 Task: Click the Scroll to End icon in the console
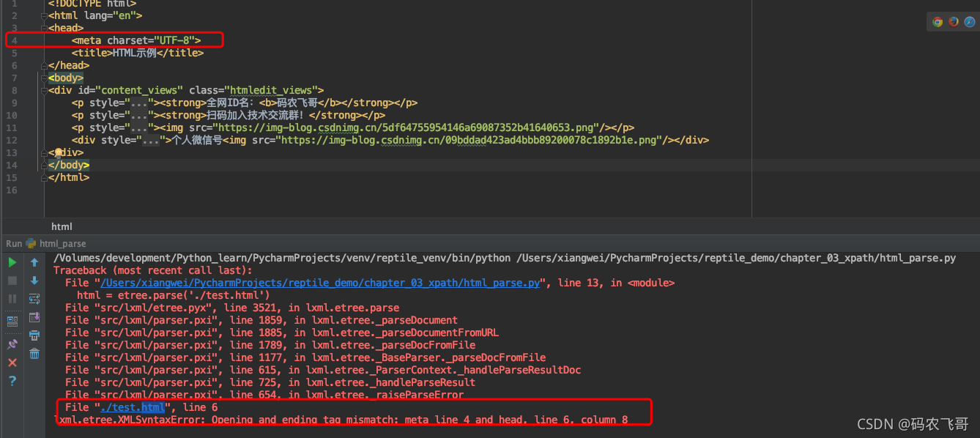(34, 317)
